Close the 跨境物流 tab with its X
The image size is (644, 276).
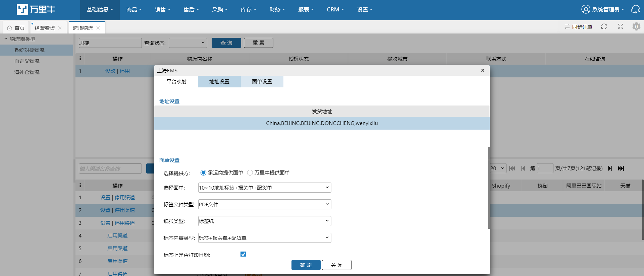[x=98, y=28]
